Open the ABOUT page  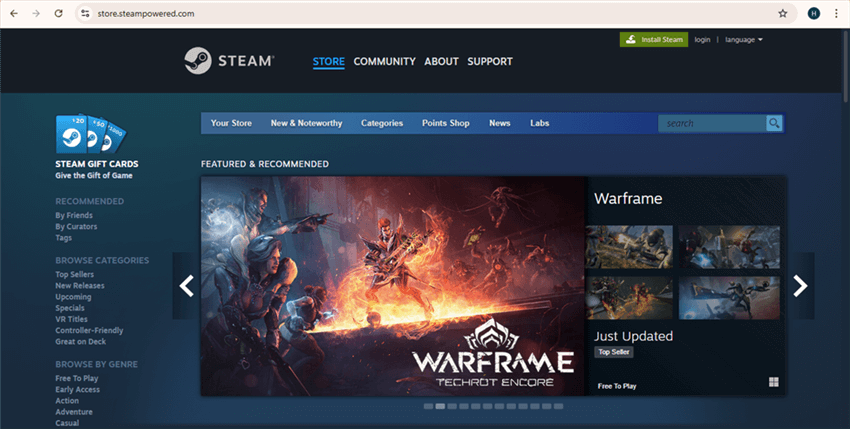click(441, 61)
